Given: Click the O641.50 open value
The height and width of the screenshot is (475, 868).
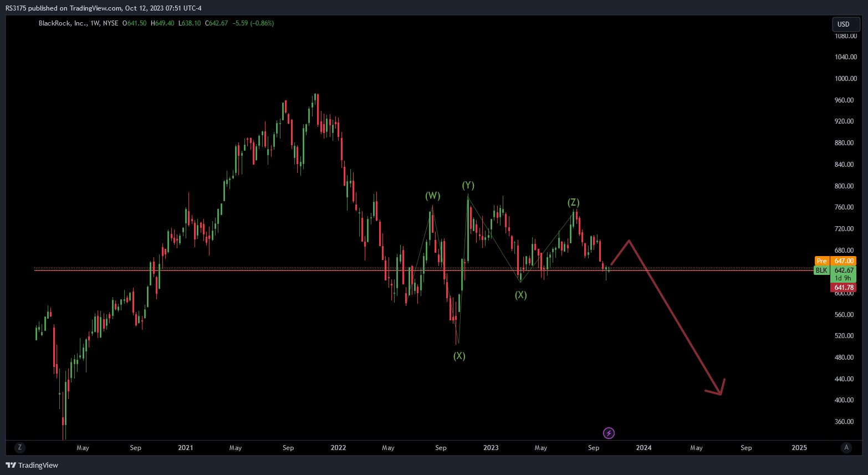Looking at the screenshot, I should click(135, 23).
